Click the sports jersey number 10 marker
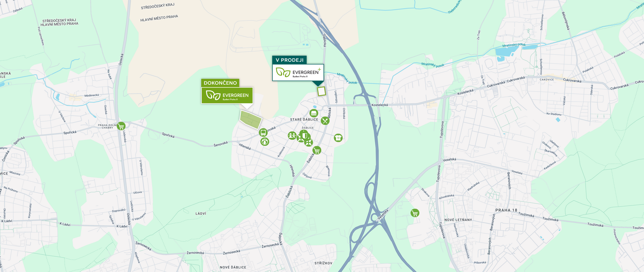644x272 pixels. pyautogui.click(x=338, y=138)
